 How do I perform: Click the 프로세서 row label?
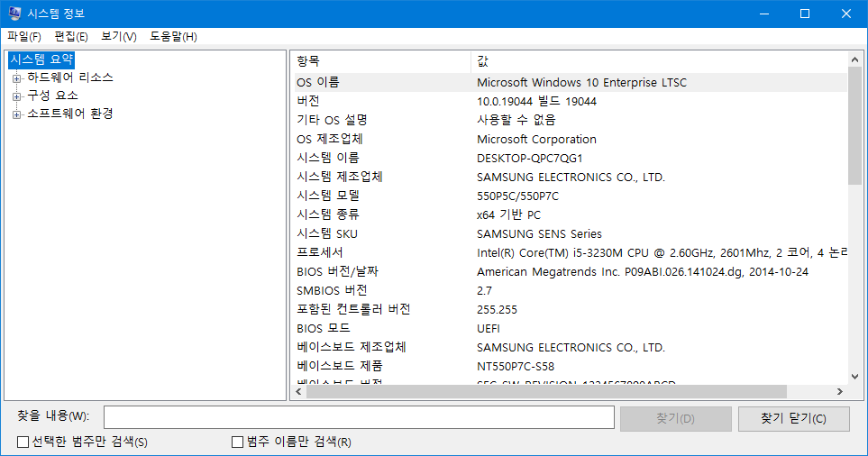point(320,252)
